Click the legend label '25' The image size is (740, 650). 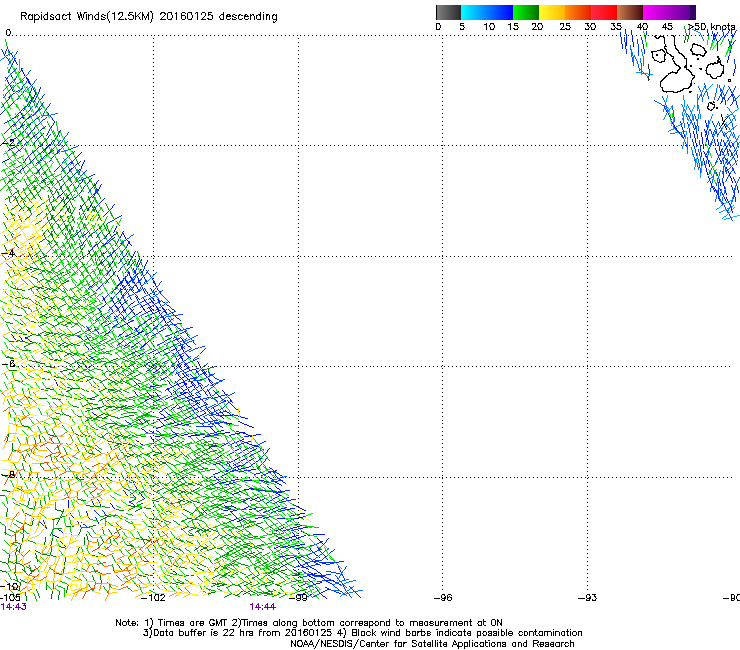pyautogui.click(x=565, y=27)
